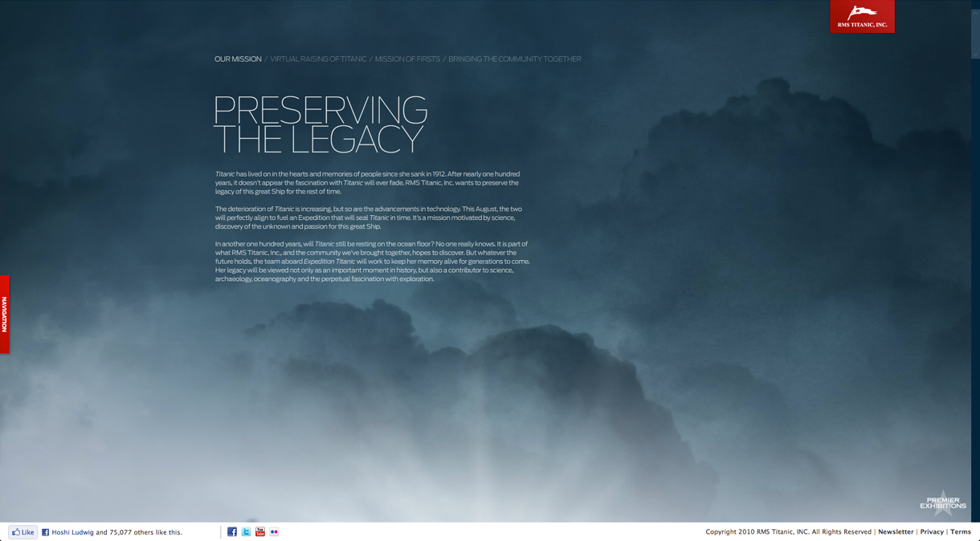Expand the red Navigation side tab
This screenshot has height=541, width=980.
pyautogui.click(x=5, y=314)
